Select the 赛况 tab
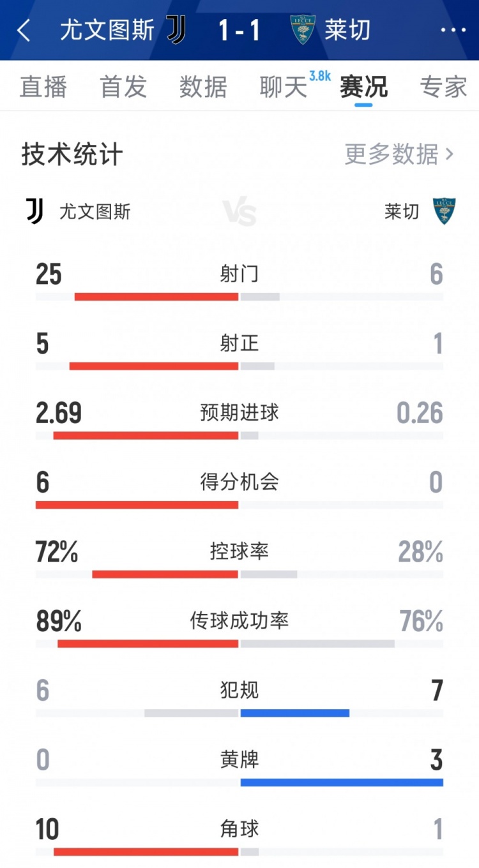Screen dimensions: 479x868 [x=363, y=87]
